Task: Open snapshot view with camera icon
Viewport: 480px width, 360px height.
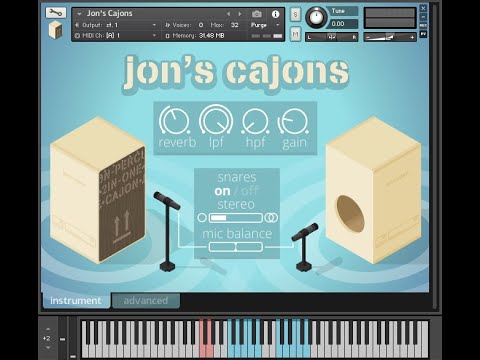Action: click(257, 14)
